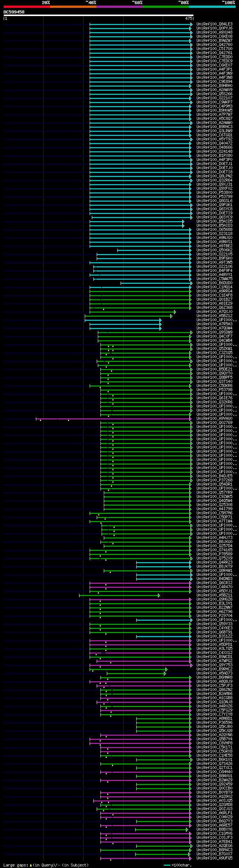Select the UniRef100_A5BZ11 label
This screenshot has width=239, height=868.
point(214,595)
